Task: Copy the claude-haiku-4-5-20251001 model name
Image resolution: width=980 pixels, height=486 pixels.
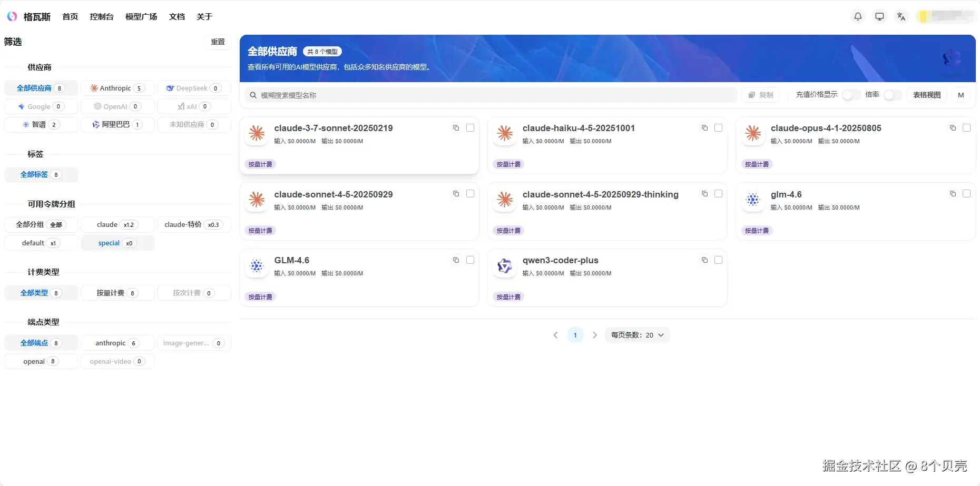Action: (x=704, y=128)
